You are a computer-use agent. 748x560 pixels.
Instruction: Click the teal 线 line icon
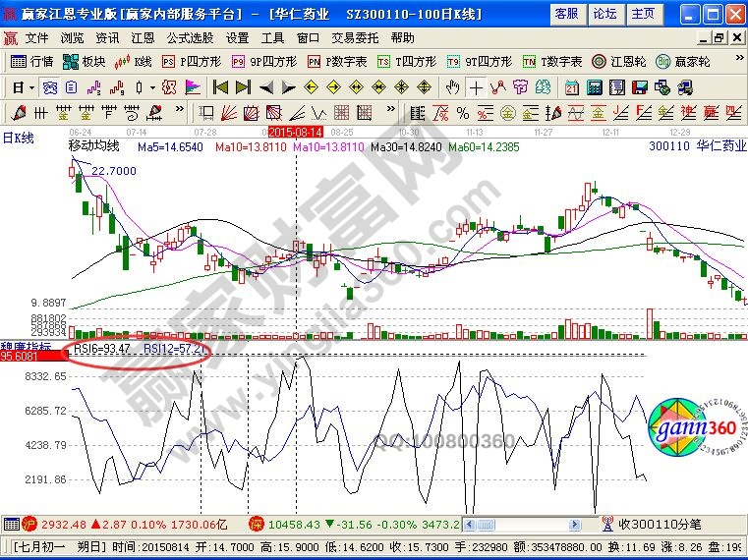click(543, 87)
